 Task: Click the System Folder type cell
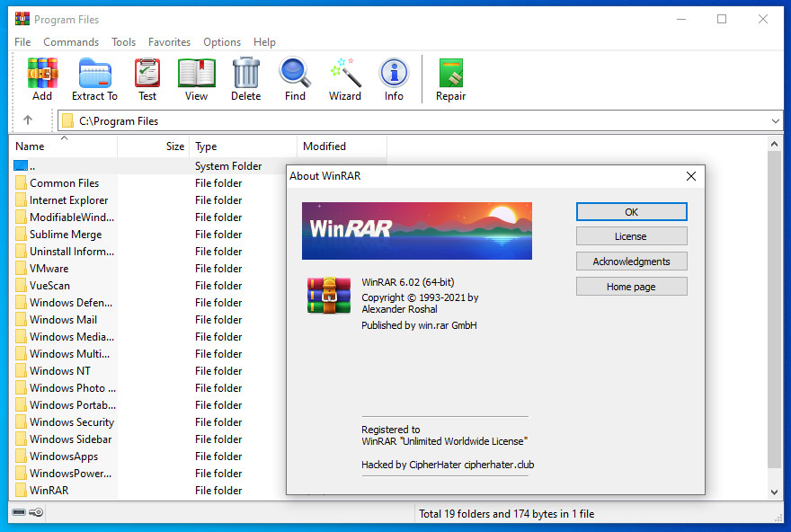[228, 166]
